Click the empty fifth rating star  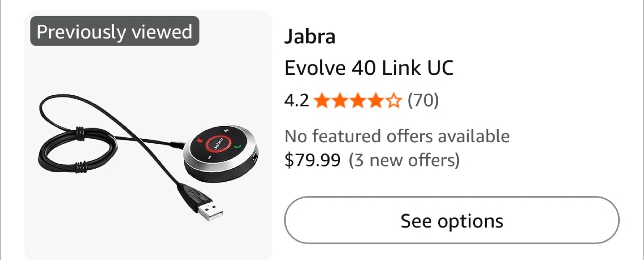[393, 101]
